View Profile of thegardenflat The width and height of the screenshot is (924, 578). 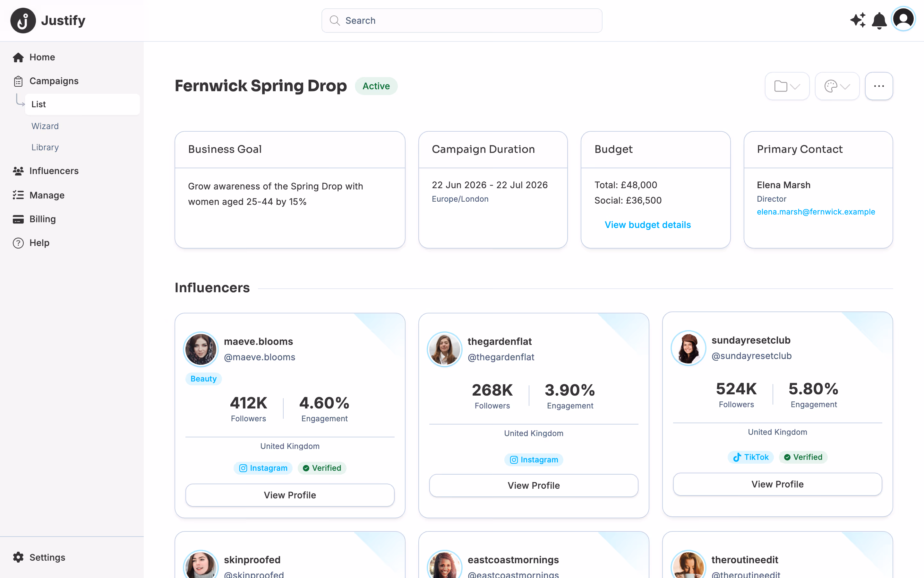click(534, 486)
